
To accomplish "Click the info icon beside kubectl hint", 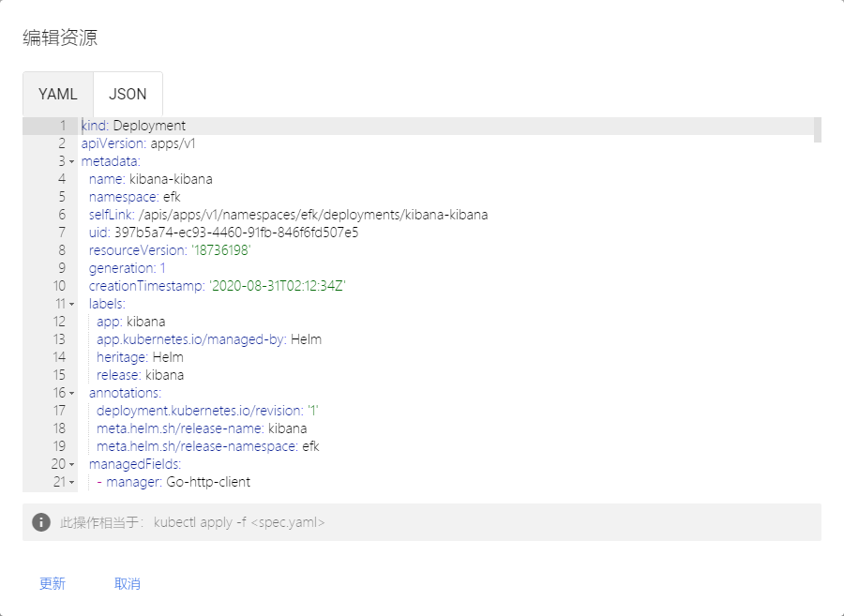I will [41, 522].
